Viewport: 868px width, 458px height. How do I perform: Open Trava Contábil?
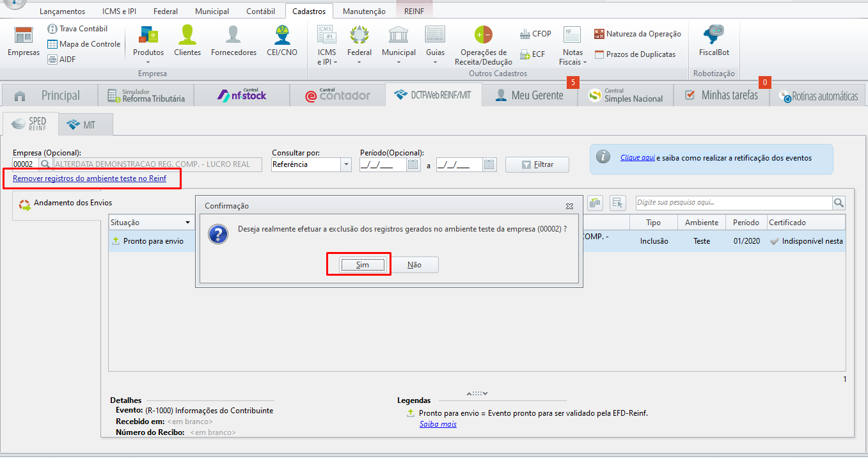(77, 29)
